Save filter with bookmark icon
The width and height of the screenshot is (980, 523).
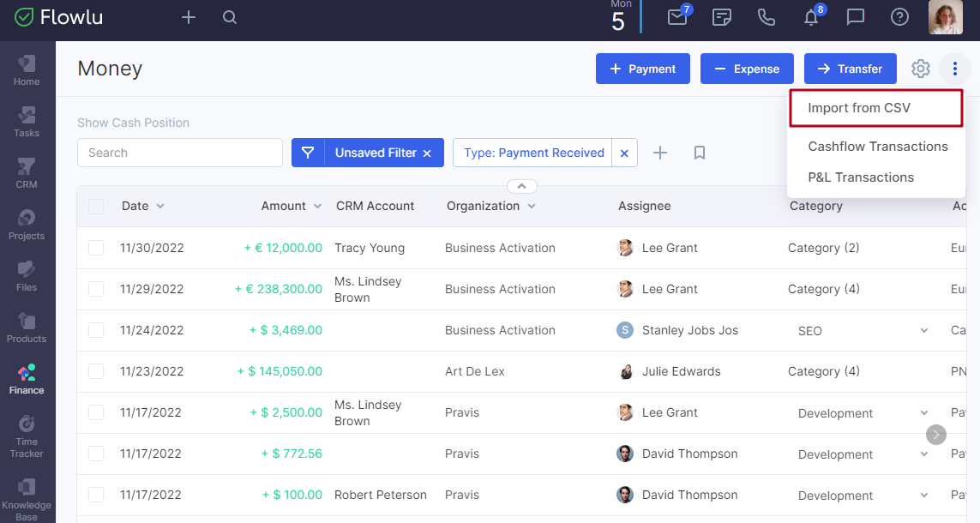pyautogui.click(x=700, y=153)
